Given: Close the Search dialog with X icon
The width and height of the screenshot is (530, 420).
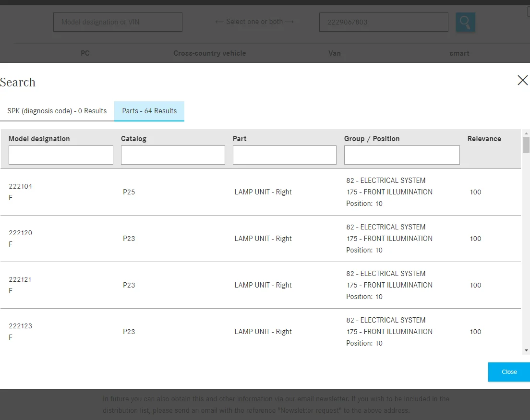Looking at the screenshot, I should click(523, 81).
